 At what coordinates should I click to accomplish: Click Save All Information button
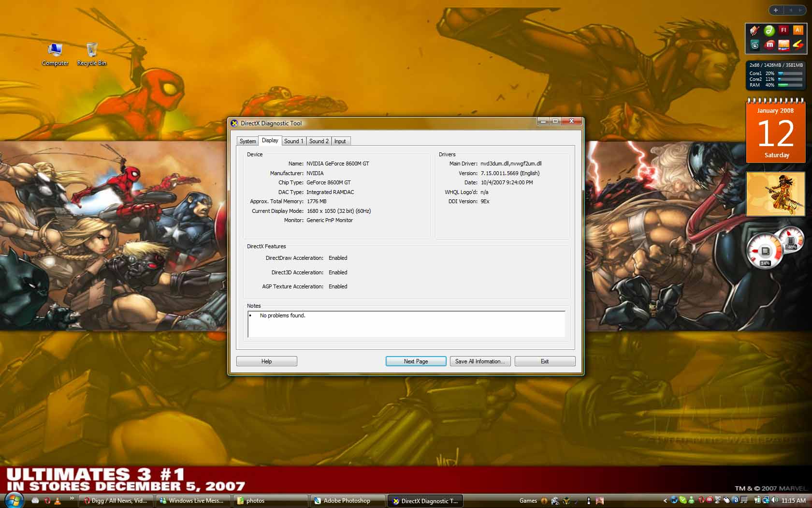point(480,361)
